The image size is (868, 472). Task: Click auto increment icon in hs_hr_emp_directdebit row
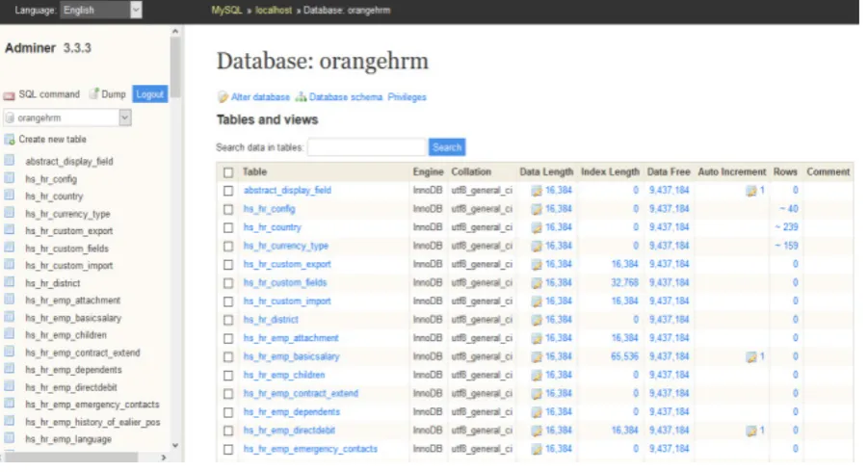coord(751,431)
